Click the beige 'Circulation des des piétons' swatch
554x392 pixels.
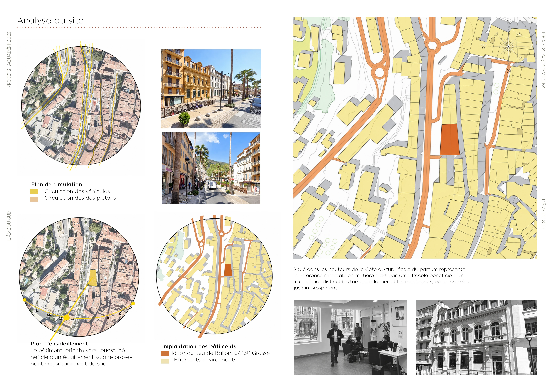click(34, 199)
